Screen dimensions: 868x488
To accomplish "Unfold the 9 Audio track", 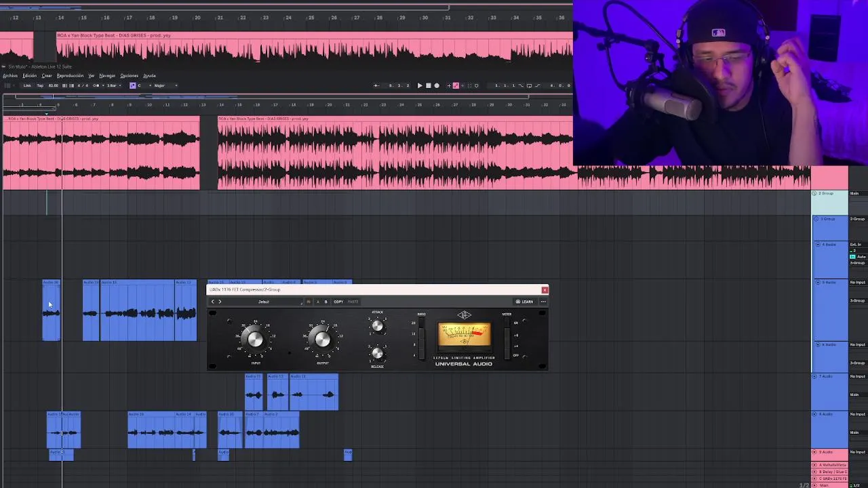I will (814, 452).
